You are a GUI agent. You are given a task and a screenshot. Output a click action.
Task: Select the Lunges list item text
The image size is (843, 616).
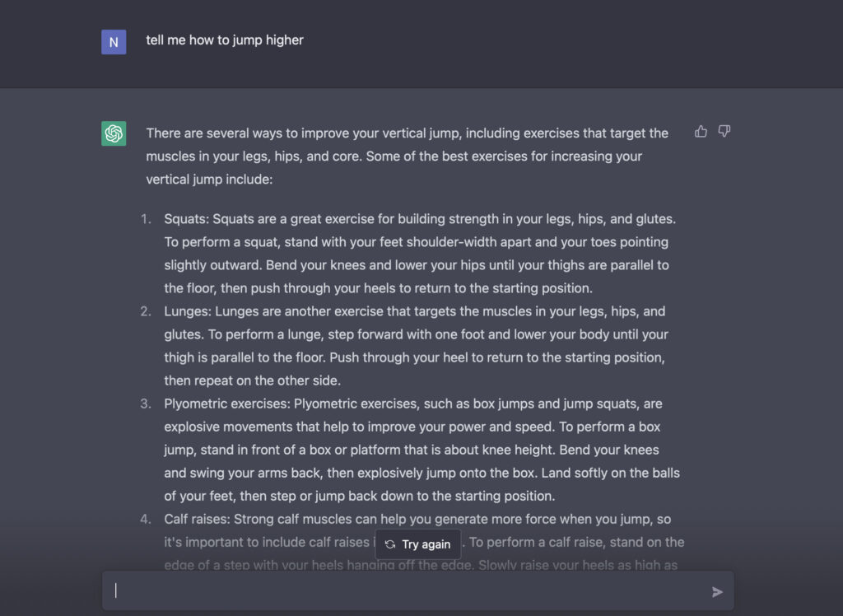coord(416,346)
